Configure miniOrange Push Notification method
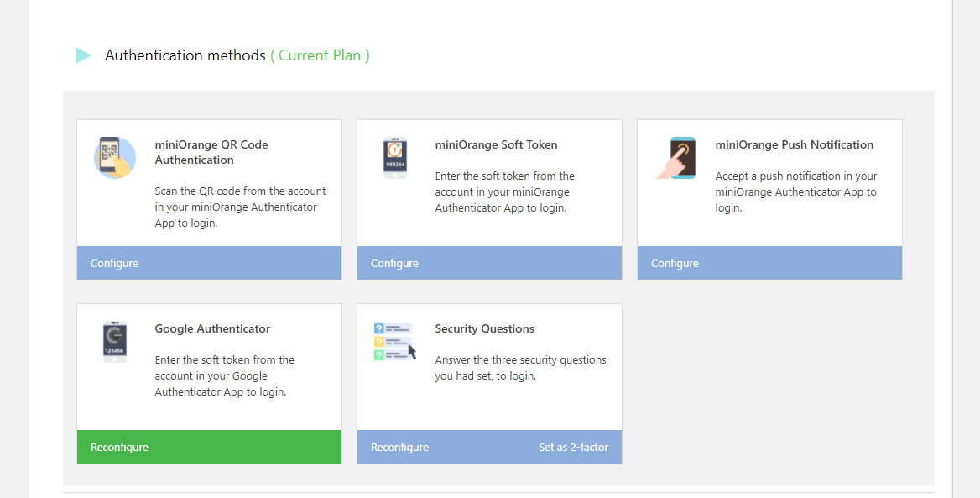 click(x=675, y=264)
